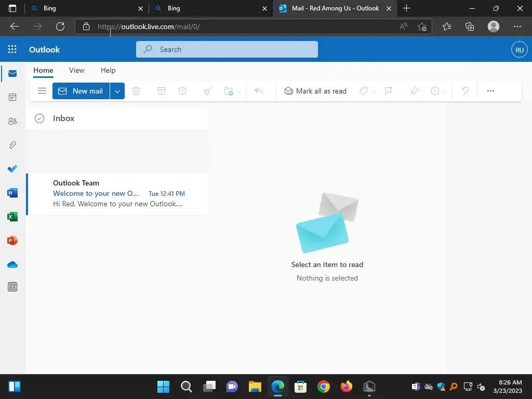Click the Sweep broom icon
The height and width of the screenshot is (399, 532).
pos(208,91)
